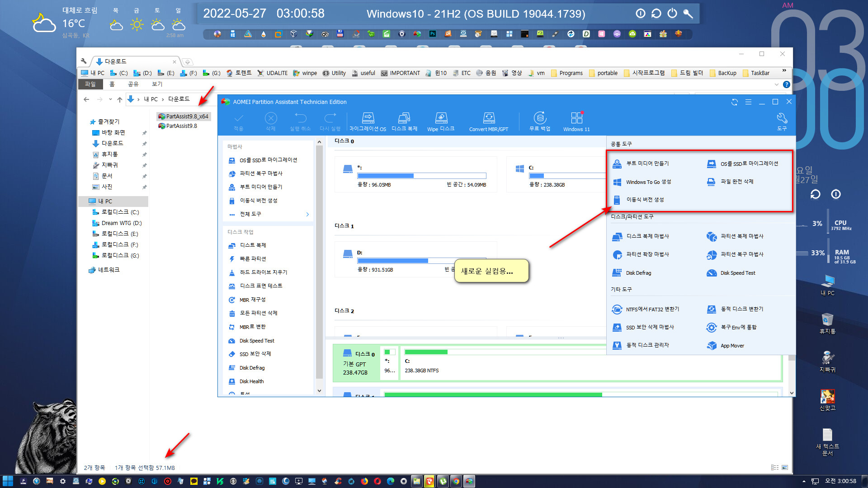Open 파티션 복제 마법사

coord(735,236)
